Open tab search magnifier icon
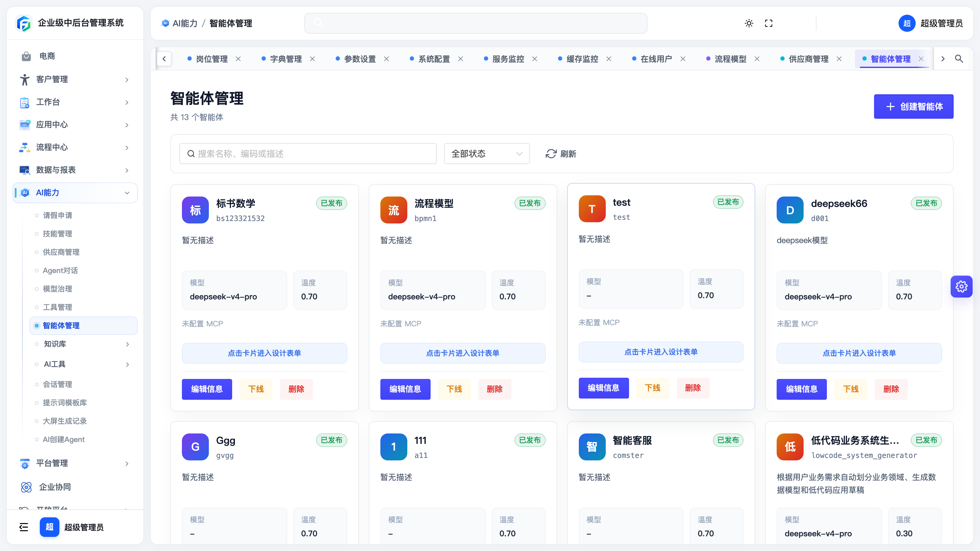This screenshot has height=551, width=980. click(959, 59)
